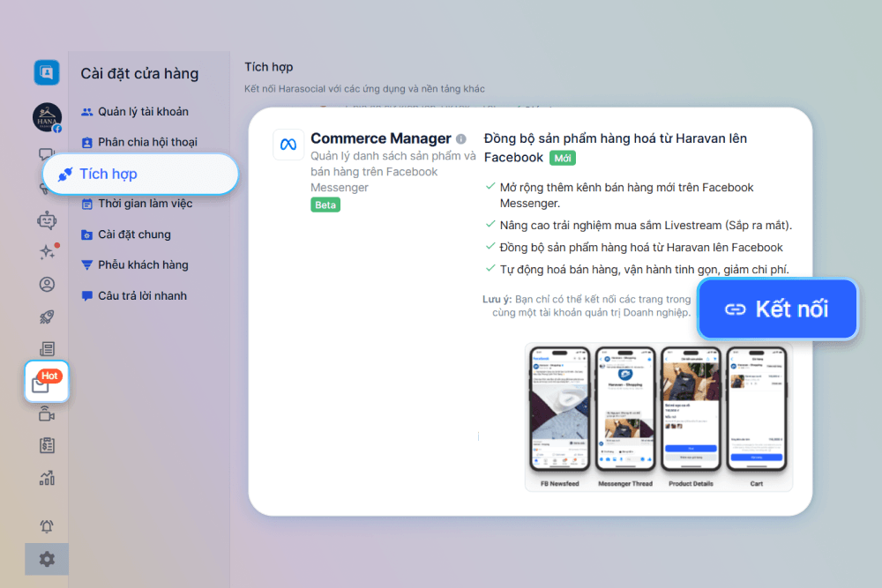Screen dimensions: 882x588
Task: Click 'Tự động hoá bán hàng' line
Action: (644, 270)
